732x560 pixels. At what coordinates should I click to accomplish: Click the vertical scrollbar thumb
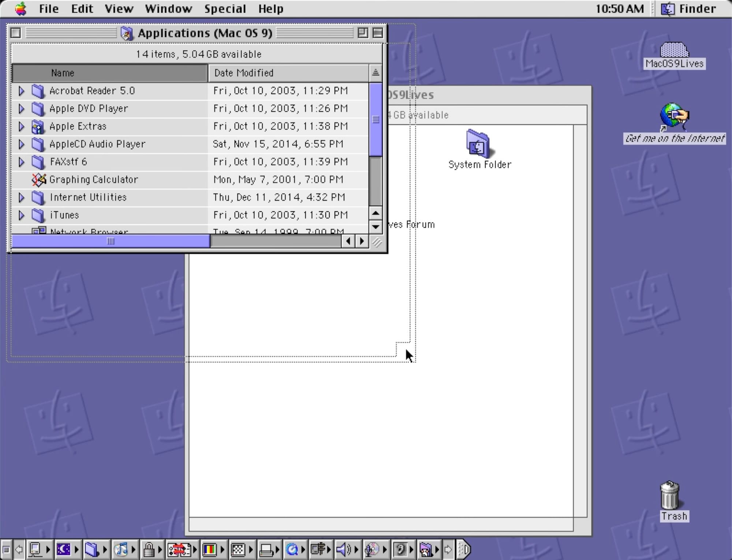coord(376,120)
